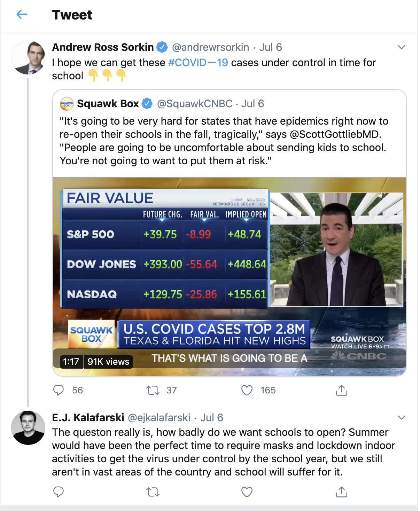Open more options for Sorkin's tweet
This screenshot has width=420, height=511.
(x=402, y=47)
